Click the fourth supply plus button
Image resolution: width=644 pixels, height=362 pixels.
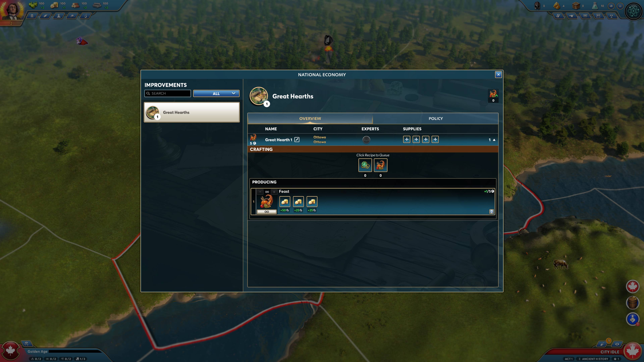435,139
